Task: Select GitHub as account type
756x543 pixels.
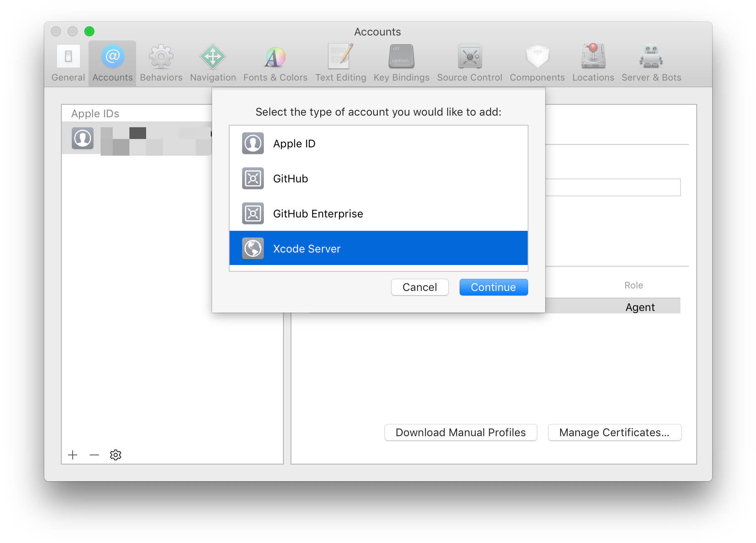Action: pyautogui.click(x=291, y=179)
